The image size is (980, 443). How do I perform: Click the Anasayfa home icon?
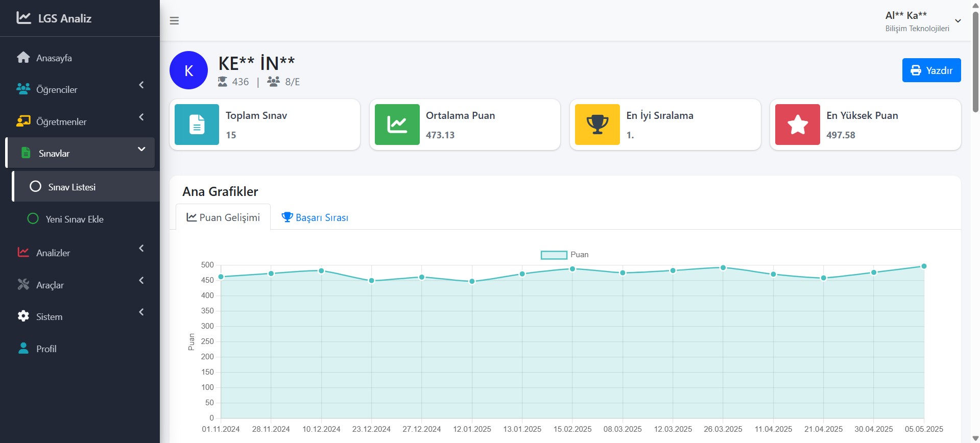23,58
